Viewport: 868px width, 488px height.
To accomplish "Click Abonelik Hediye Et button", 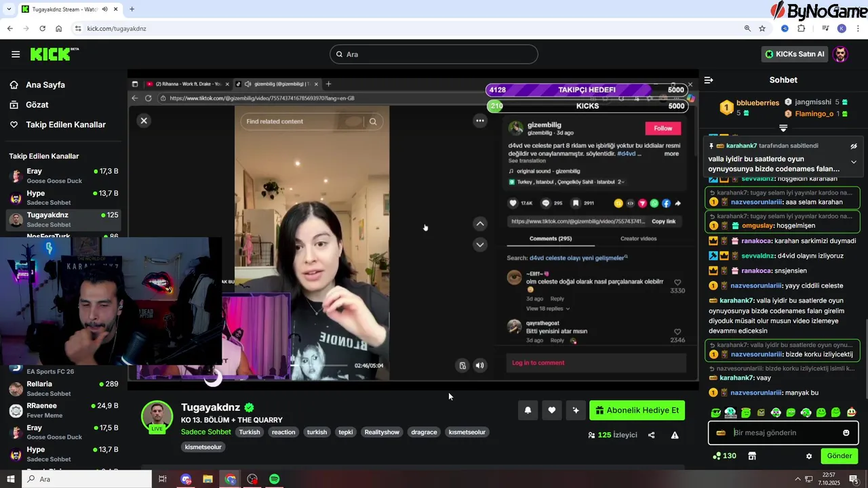I will coord(637,410).
